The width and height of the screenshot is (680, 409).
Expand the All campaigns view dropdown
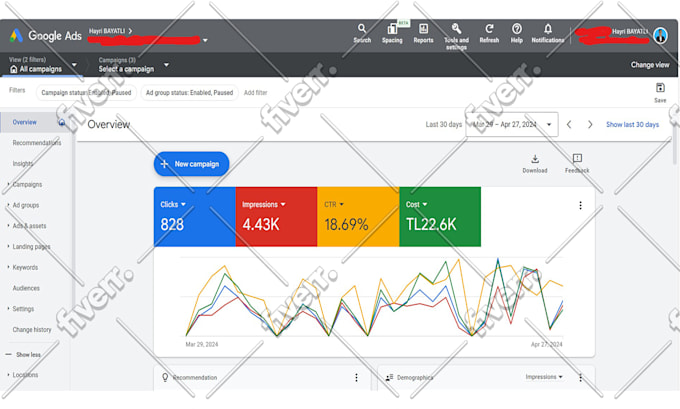point(74,65)
